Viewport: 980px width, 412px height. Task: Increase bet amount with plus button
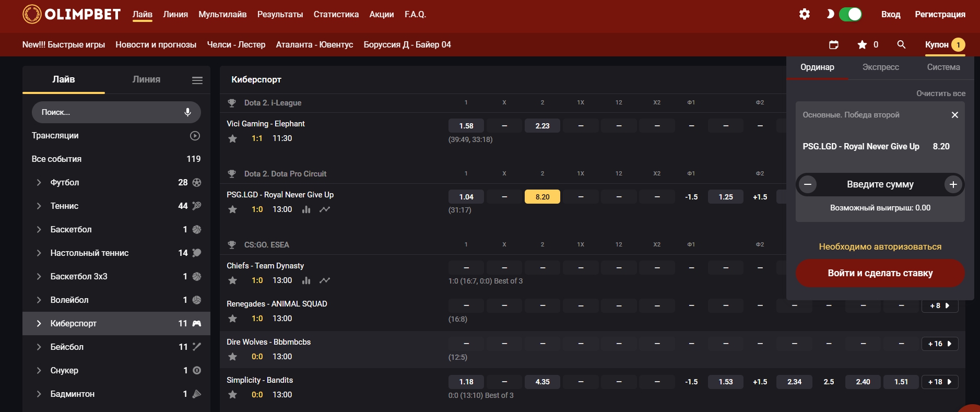click(x=953, y=184)
